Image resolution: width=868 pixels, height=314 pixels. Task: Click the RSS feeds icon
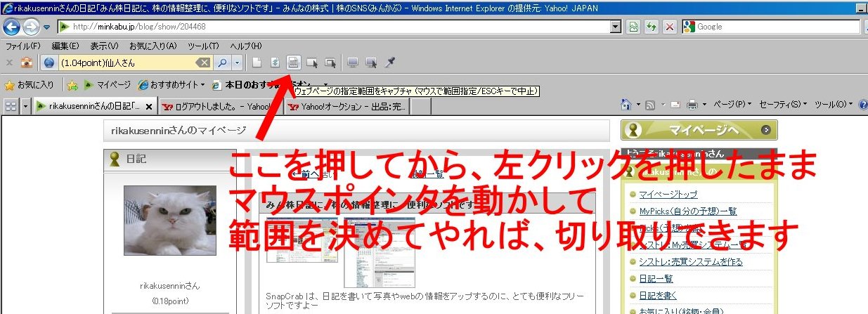pyautogui.click(x=650, y=105)
